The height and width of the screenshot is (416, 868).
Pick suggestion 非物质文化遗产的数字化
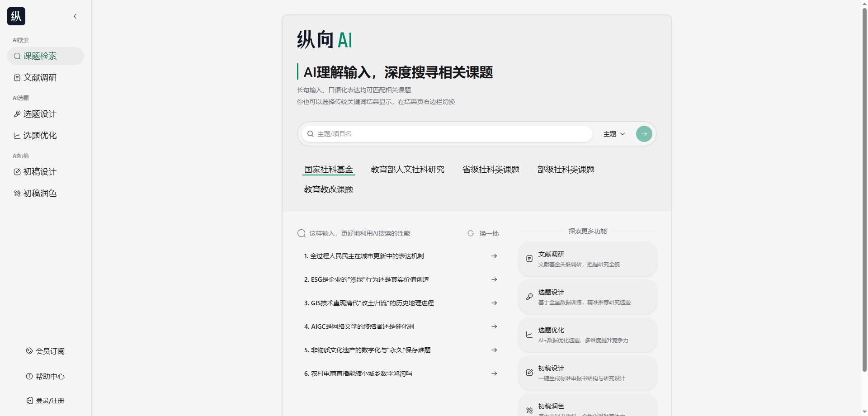[x=367, y=350]
